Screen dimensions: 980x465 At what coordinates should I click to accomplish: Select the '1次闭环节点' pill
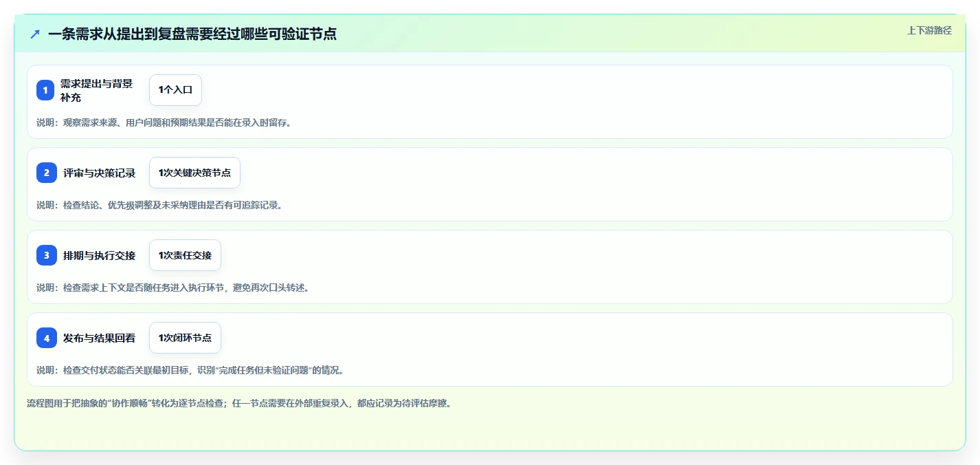click(x=185, y=338)
